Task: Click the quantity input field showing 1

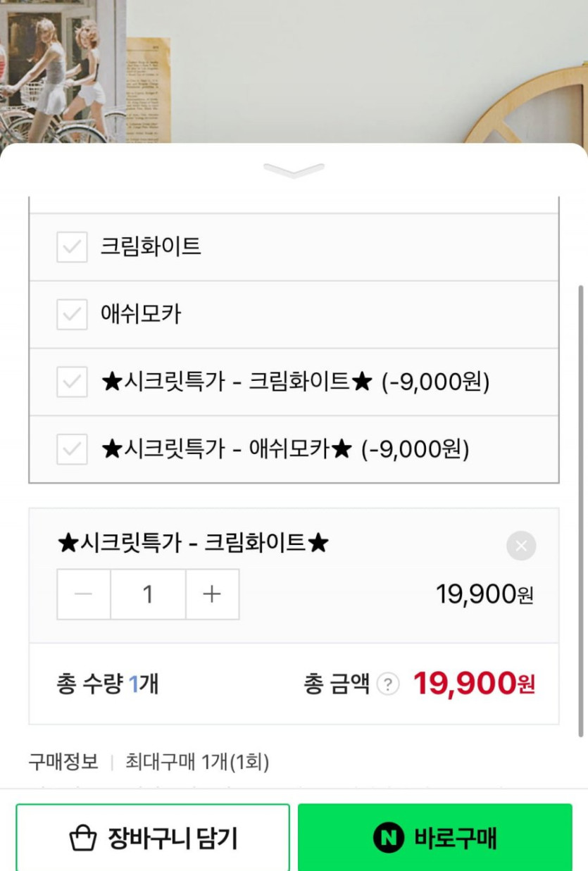Action: [x=148, y=594]
